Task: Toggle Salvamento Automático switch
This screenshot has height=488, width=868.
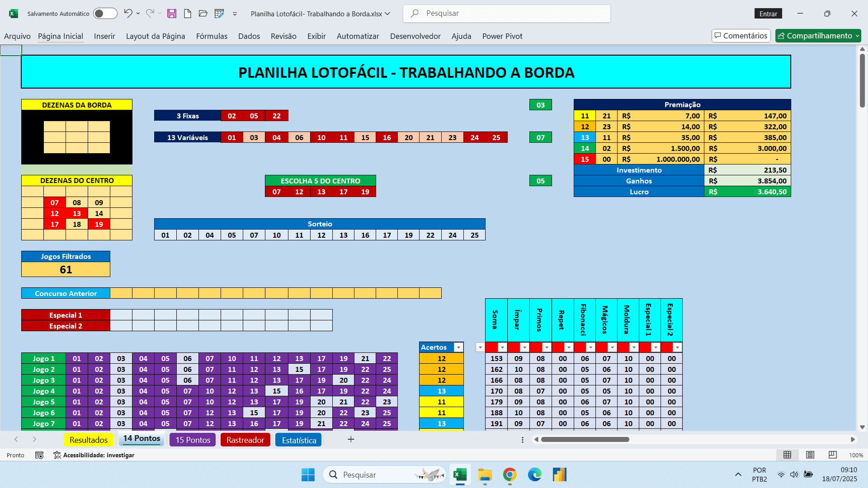Action: click(105, 14)
